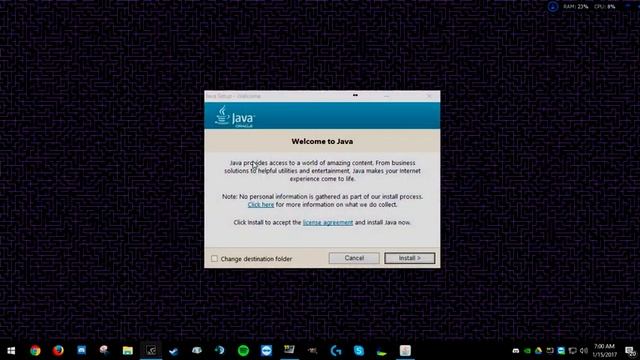Open the taskbar clock showing 7:00 AM

pyautogui.click(x=604, y=351)
